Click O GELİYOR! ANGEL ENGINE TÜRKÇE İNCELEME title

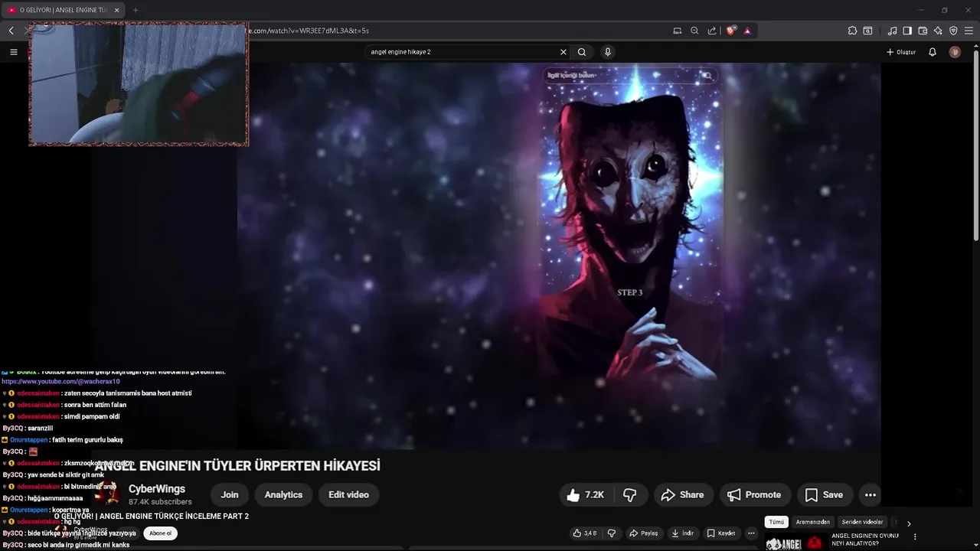[152, 517]
